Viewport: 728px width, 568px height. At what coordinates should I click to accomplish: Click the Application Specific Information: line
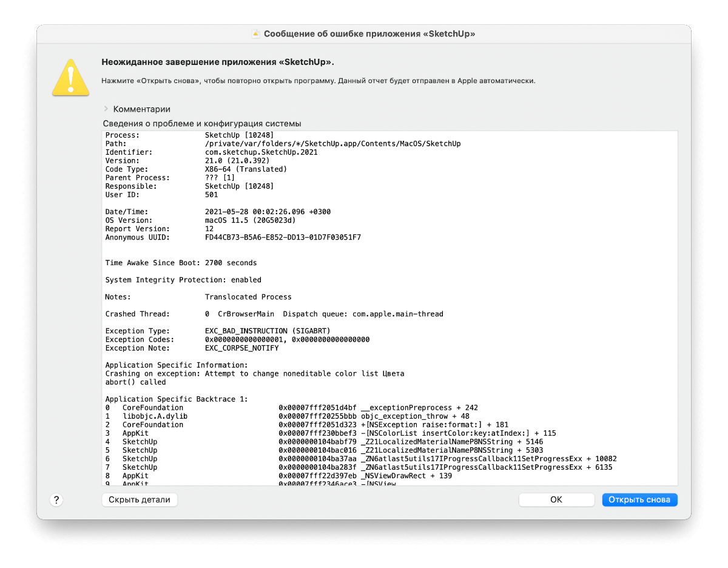[x=177, y=365]
